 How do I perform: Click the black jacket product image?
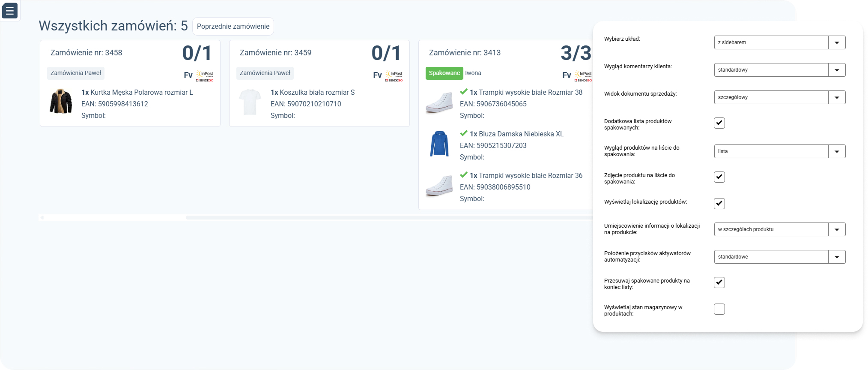tap(61, 101)
